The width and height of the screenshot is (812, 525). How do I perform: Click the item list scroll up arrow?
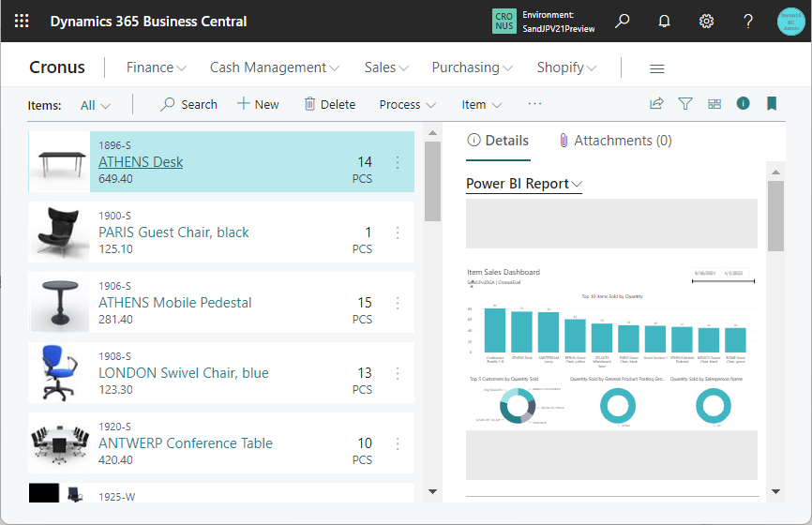click(x=432, y=133)
